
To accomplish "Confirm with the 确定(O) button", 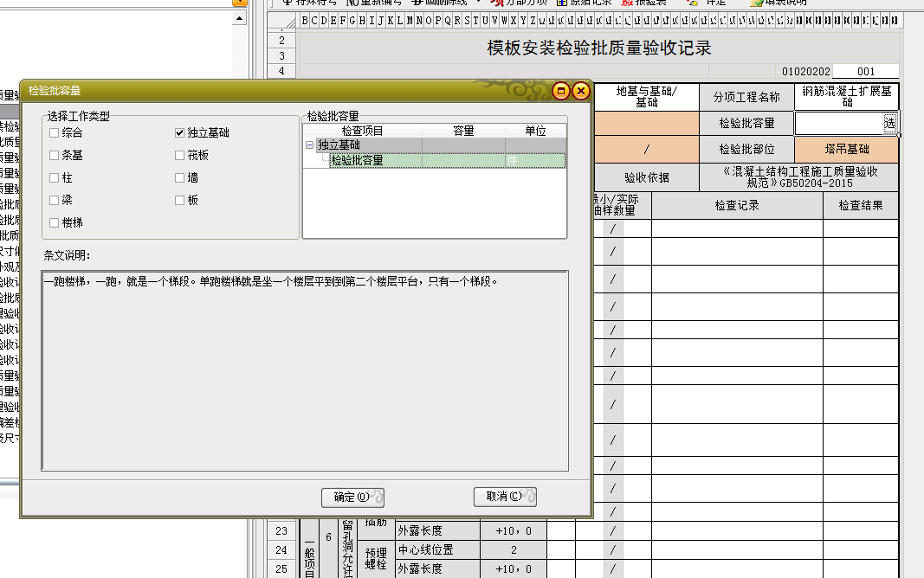I will pyautogui.click(x=352, y=497).
